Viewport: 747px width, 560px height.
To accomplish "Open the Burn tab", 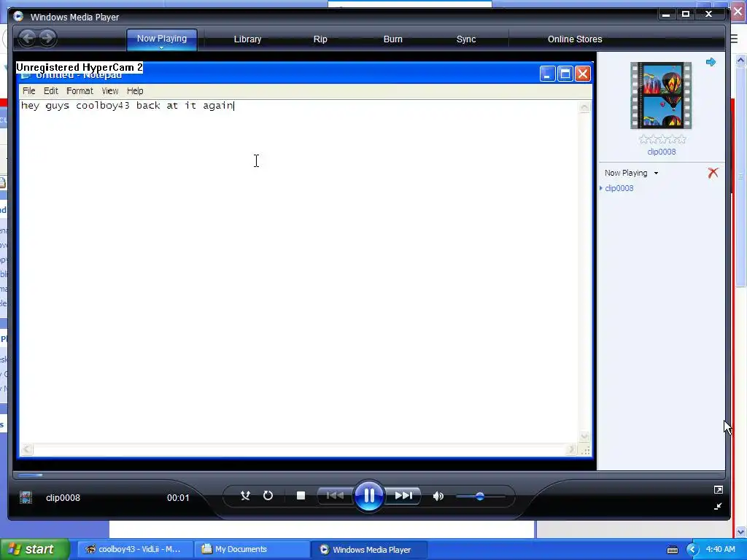I will (x=393, y=39).
